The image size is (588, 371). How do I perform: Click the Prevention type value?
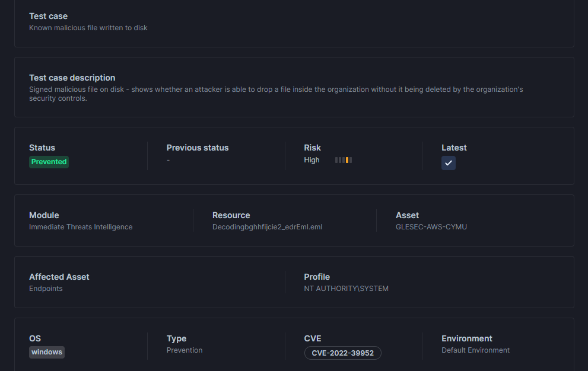tap(185, 350)
